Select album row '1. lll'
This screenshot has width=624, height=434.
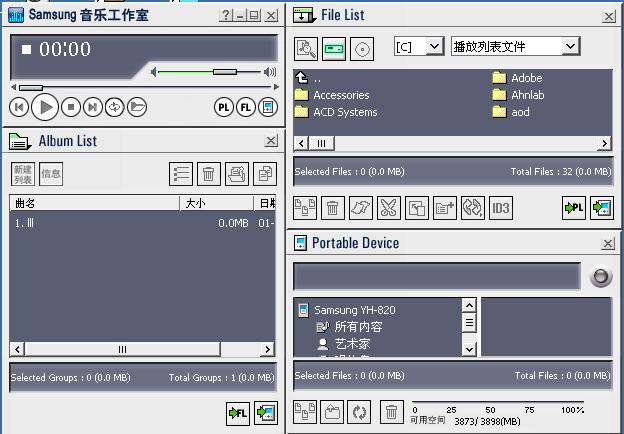coord(142,223)
